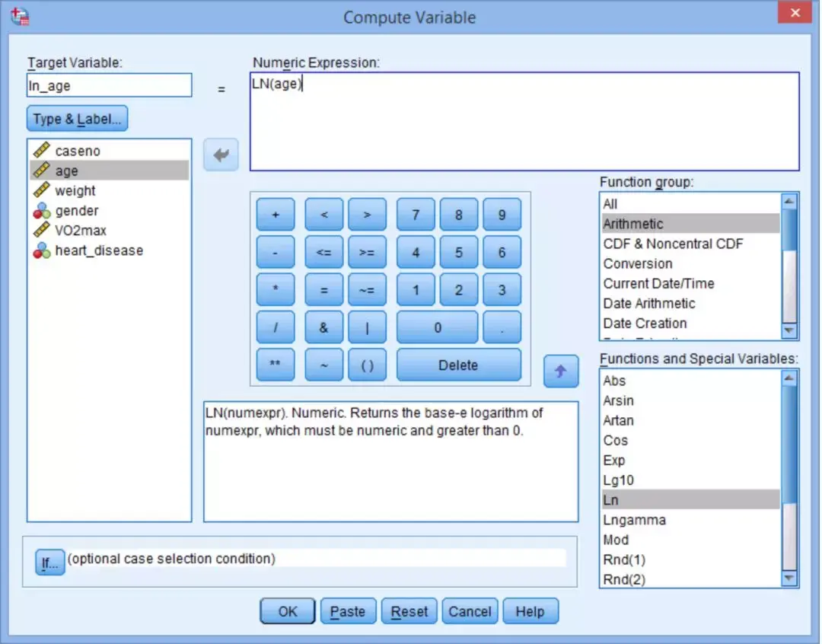Image resolution: width=822 pixels, height=644 pixels.
Task: Select the caseno variable
Action: click(x=110, y=151)
